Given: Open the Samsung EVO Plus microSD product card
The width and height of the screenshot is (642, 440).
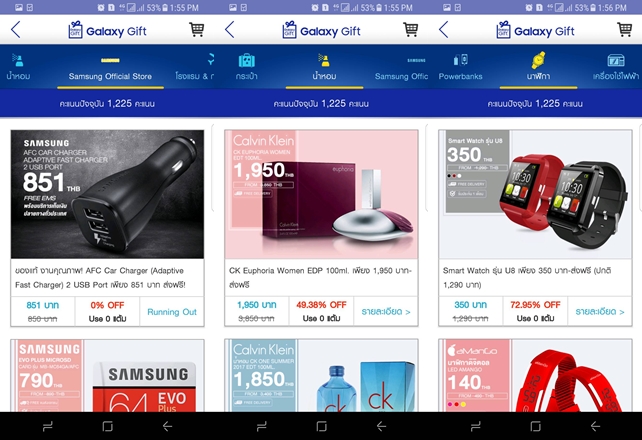Looking at the screenshot, I should tap(107, 375).
